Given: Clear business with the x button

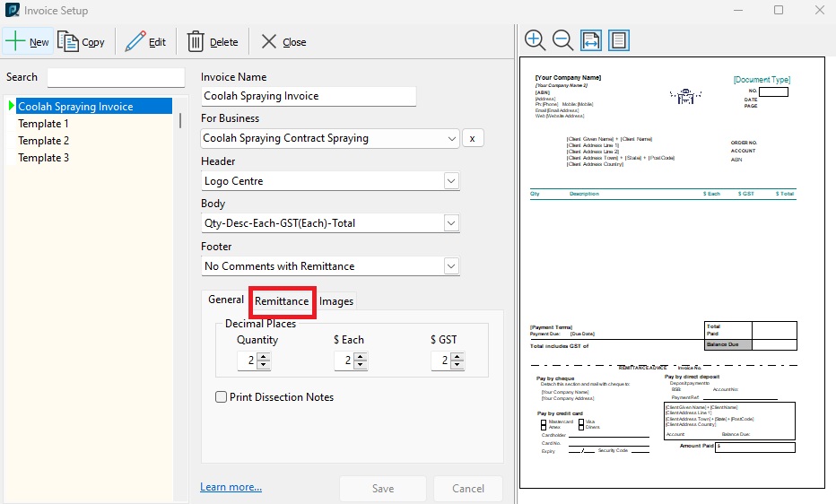Looking at the screenshot, I should coord(473,139).
